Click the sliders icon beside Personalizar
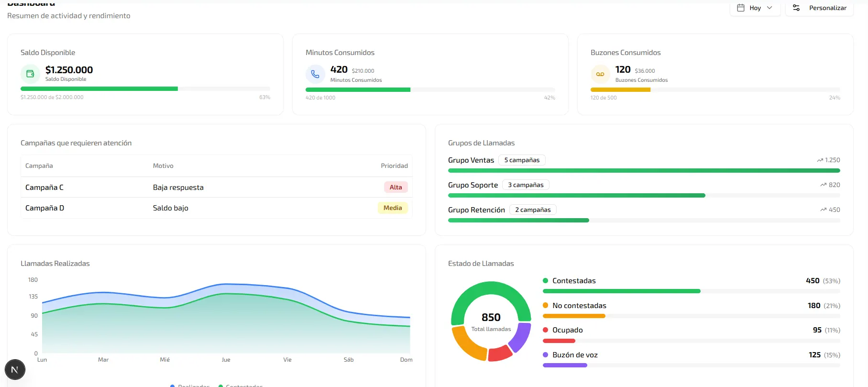The height and width of the screenshot is (387, 868). [796, 8]
